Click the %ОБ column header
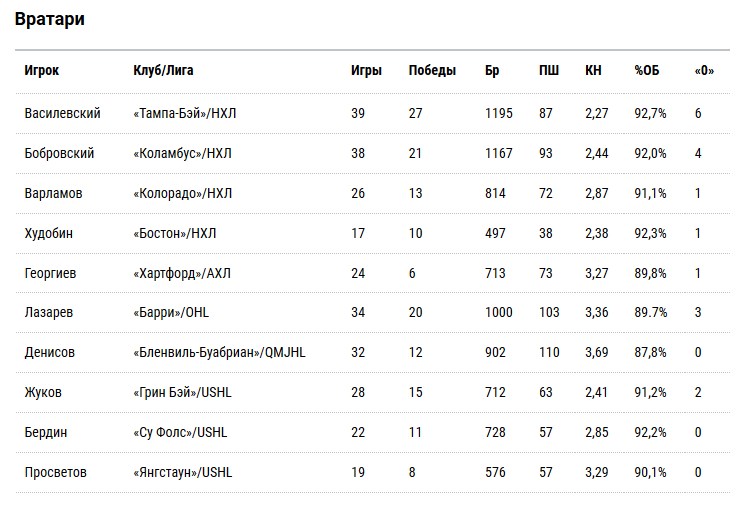The width and height of the screenshot is (753, 516). tap(647, 70)
